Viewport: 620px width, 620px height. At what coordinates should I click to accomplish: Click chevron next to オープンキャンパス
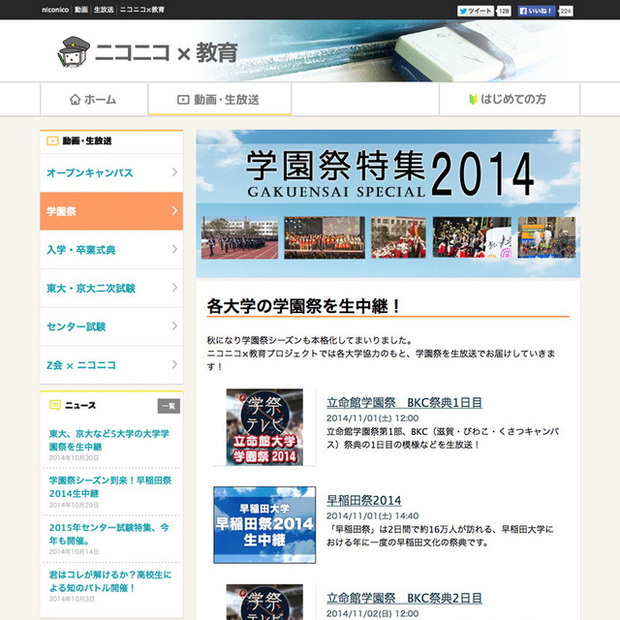click(x=174, y=172)
